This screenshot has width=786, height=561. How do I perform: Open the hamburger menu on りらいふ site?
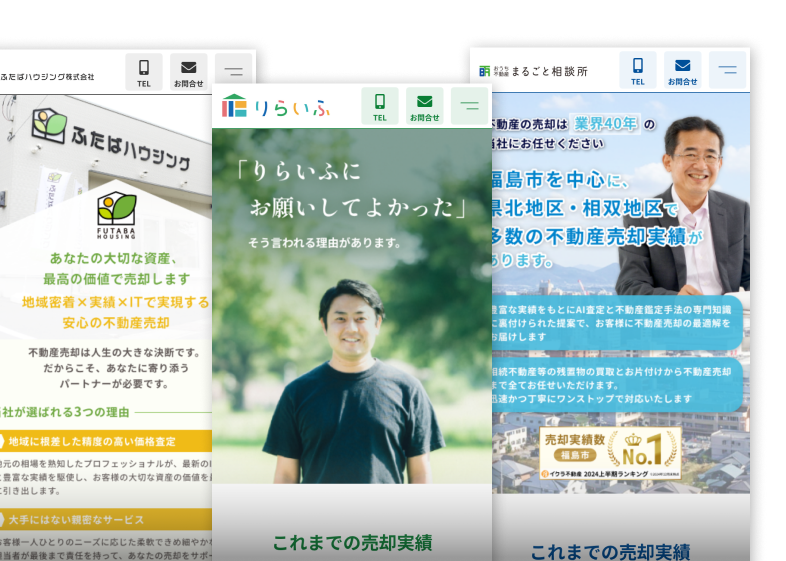[x=469, y=105]
